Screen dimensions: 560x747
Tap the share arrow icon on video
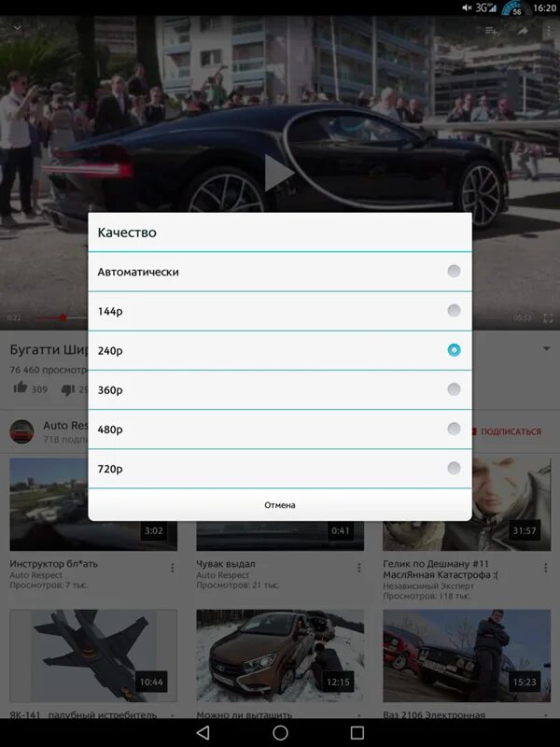523,31
